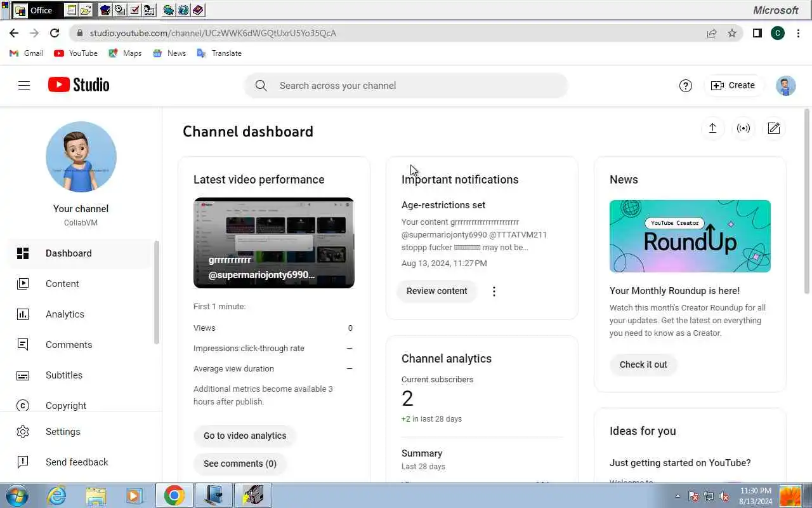Viewport: 812px width, 508px height.
Task: Open the account avatar menu
Action: (x=785, y=86)
